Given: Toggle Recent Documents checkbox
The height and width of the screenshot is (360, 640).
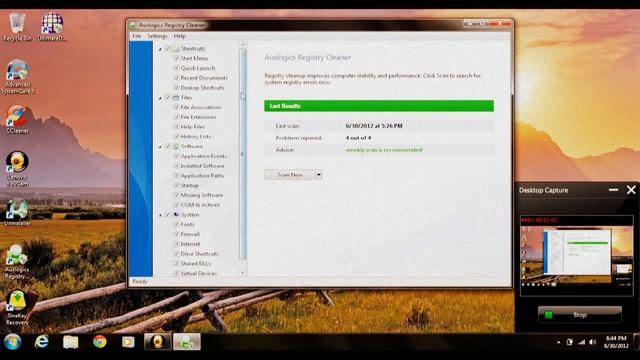Looking at the screenshot, I should (177, 78).
